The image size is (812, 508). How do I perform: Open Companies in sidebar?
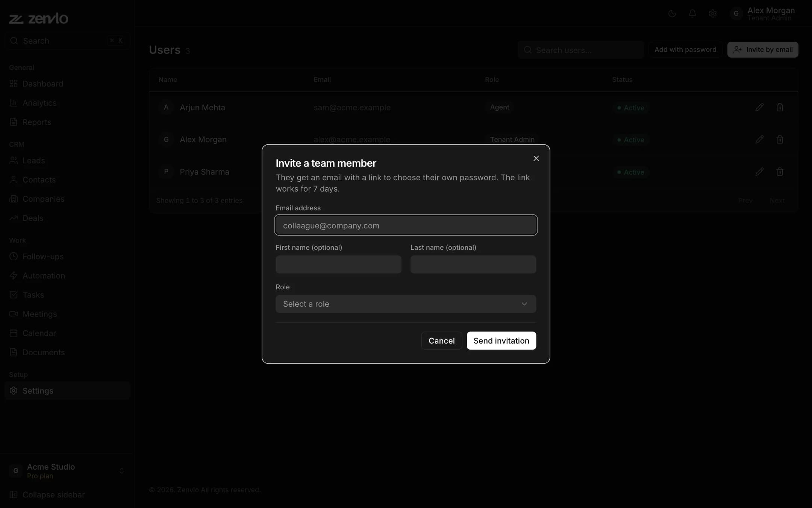tap(67, 199)
